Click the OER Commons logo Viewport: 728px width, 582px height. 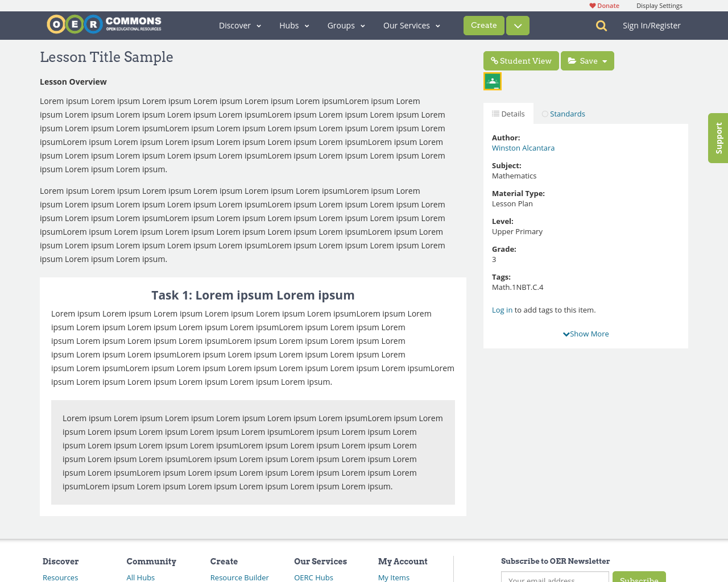(104, 23)
